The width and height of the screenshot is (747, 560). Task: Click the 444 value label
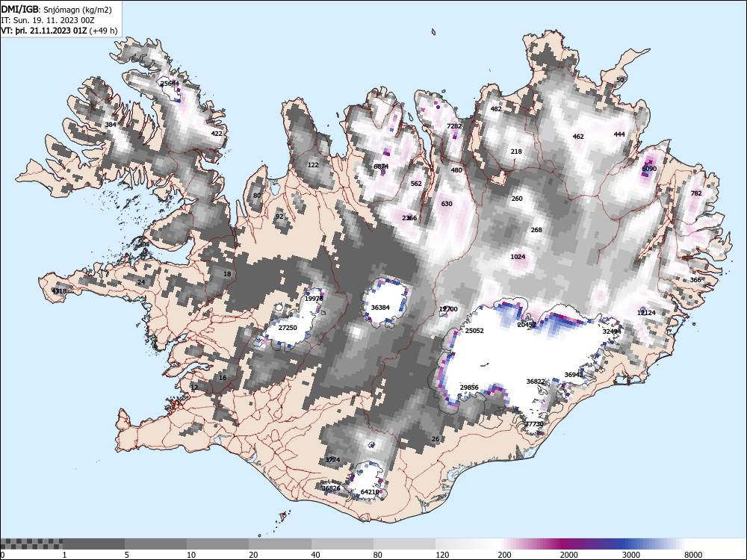[619, 134]
